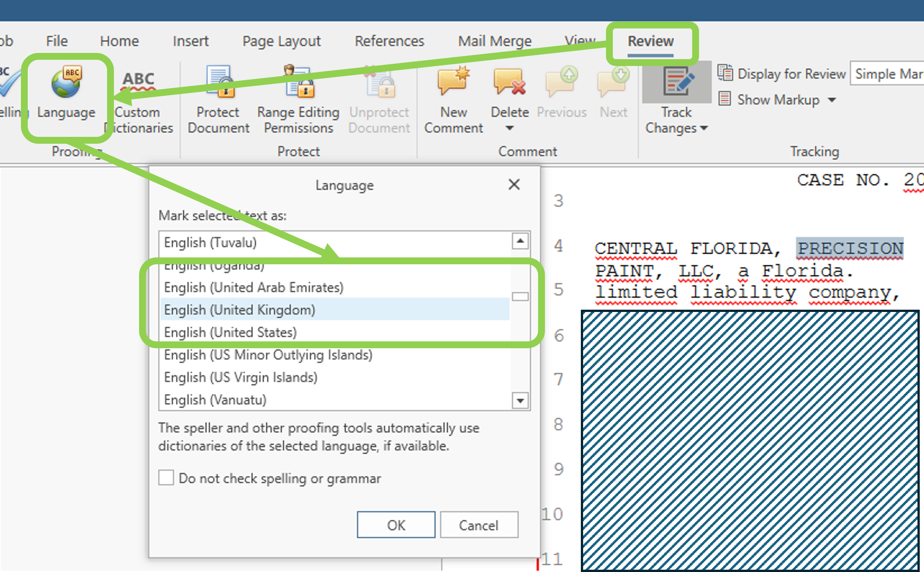
Task: Click the Delete comment icon
Action: 509,82
